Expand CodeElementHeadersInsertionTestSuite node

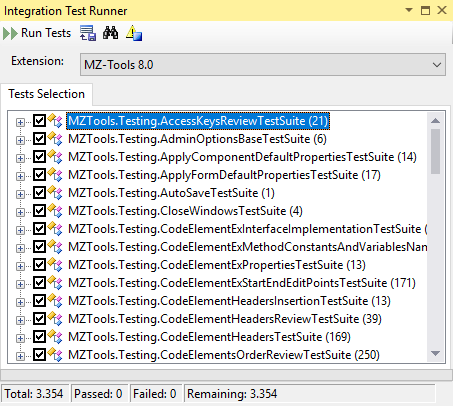pyautogui.click(x=20, y=302)
